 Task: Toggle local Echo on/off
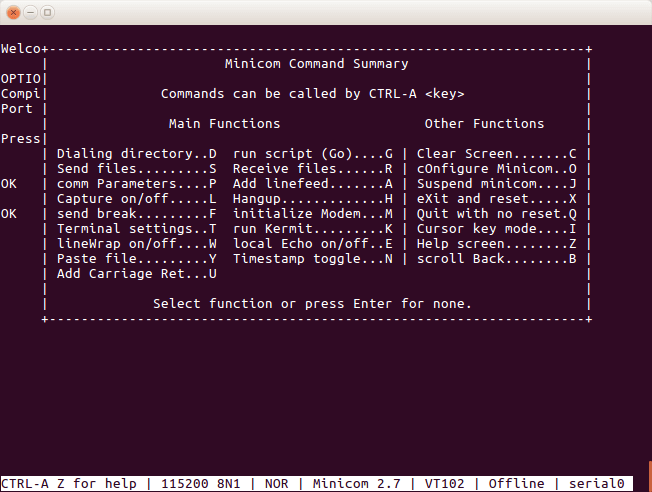[313, 244]
